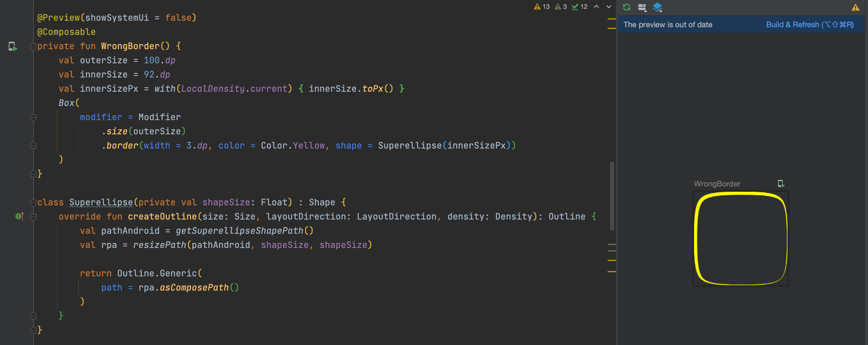Collapse the Superellipse class fold marker
This screenshot has width=868, height=345.
pos(33,202)
